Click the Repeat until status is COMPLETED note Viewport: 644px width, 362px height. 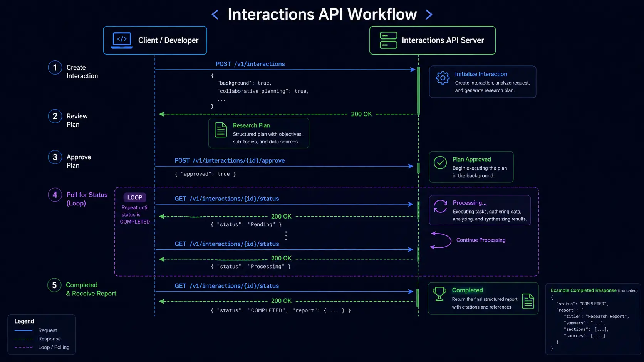[135, 215]
